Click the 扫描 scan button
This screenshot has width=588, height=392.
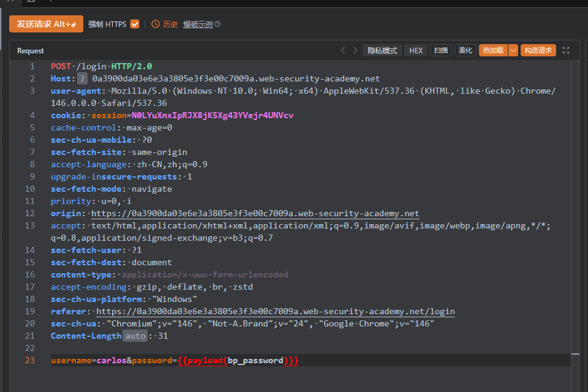pyautogui.click(x=441, y=51)
